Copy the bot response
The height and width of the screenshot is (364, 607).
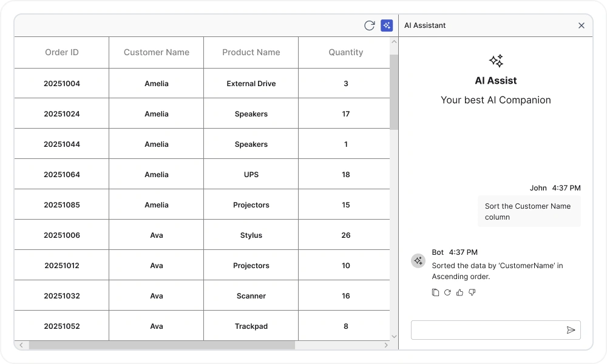pyautogui.click(x=435, y=292)
